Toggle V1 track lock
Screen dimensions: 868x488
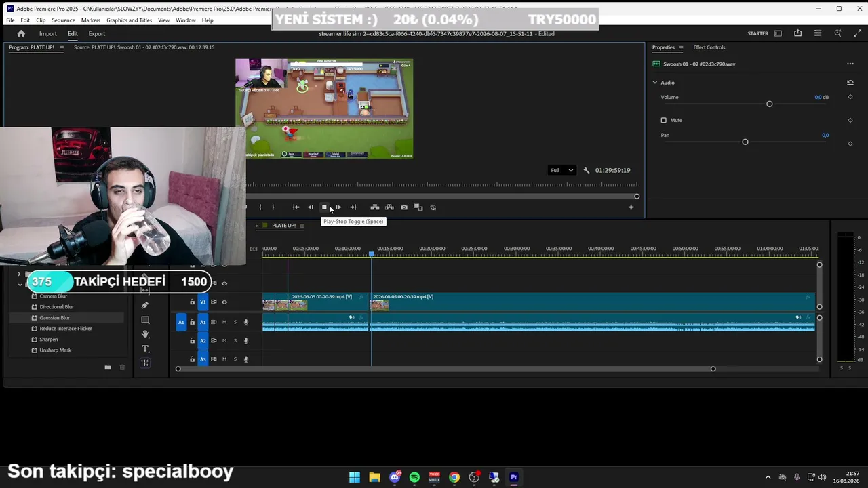[x=192, y=302]
